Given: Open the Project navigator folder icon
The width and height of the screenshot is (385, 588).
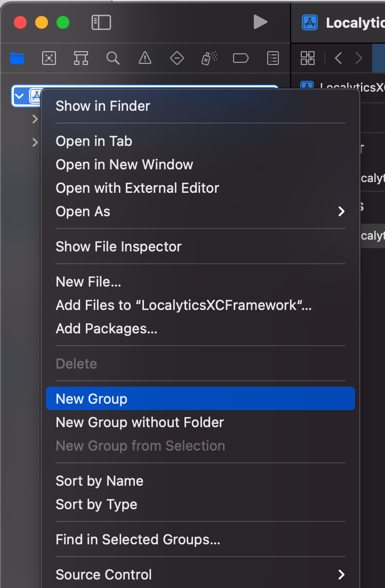Looking at the screenshot, I should coord(17,58).
